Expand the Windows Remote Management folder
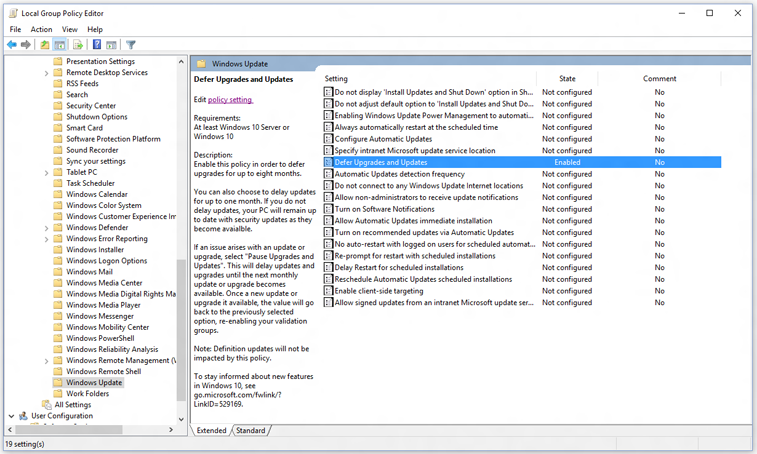The width and height of the screenshot is (757, 454). tap(47, 360)
